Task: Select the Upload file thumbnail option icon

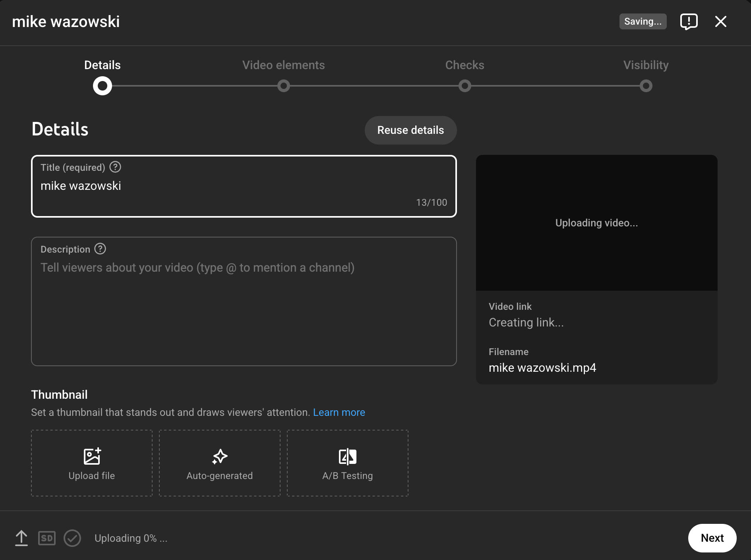Action: tap(91, 456)
